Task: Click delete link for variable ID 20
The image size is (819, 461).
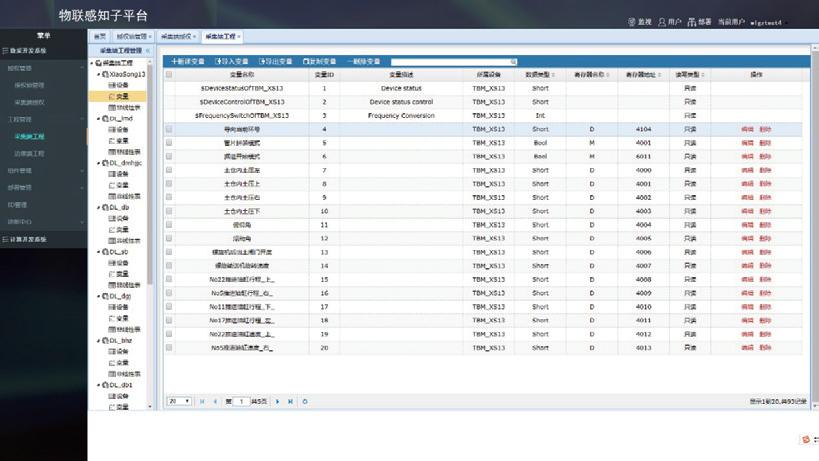Action: (x=765, y=347)
